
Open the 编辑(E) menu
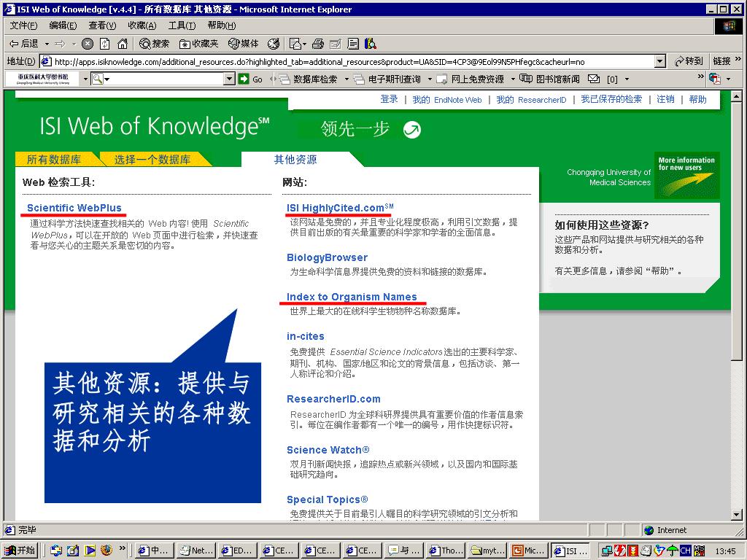click(63, 26)
